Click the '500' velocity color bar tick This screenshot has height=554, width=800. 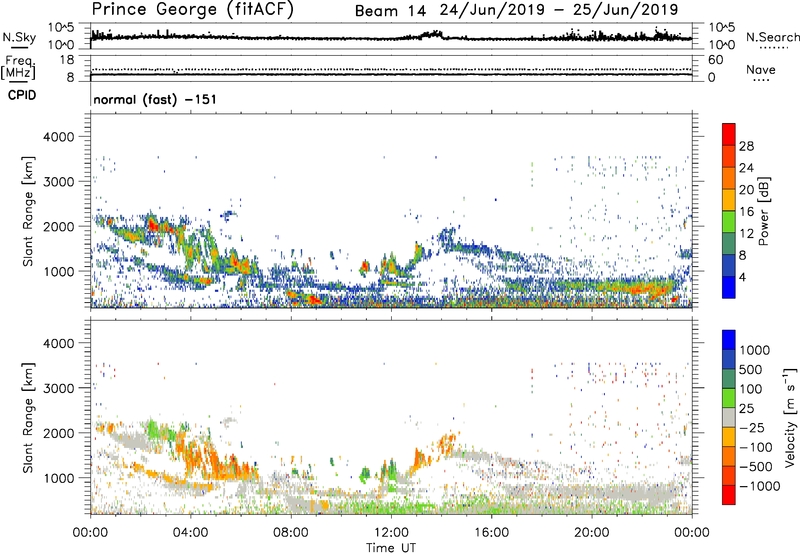click(x=751, y=369)
